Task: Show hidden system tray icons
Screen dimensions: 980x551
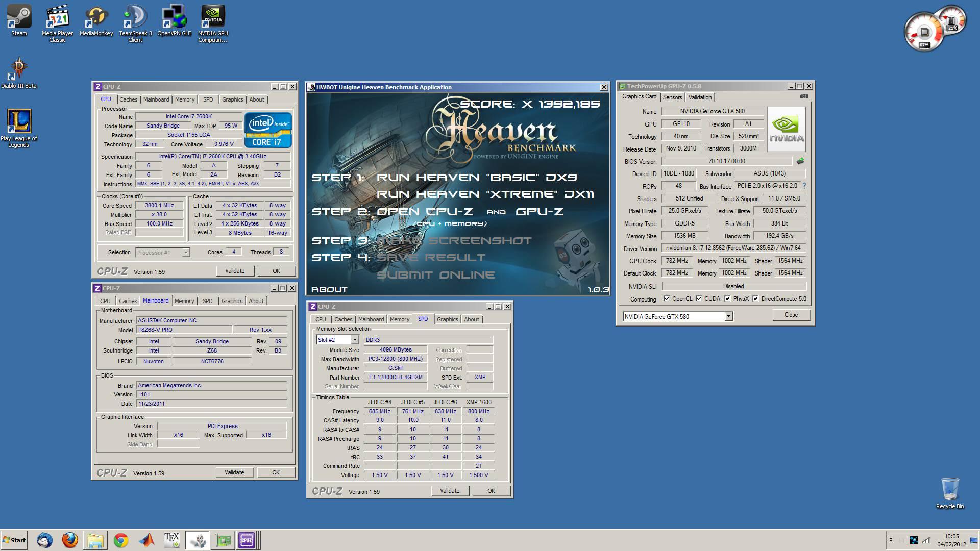Action: (x=891, y=540)
